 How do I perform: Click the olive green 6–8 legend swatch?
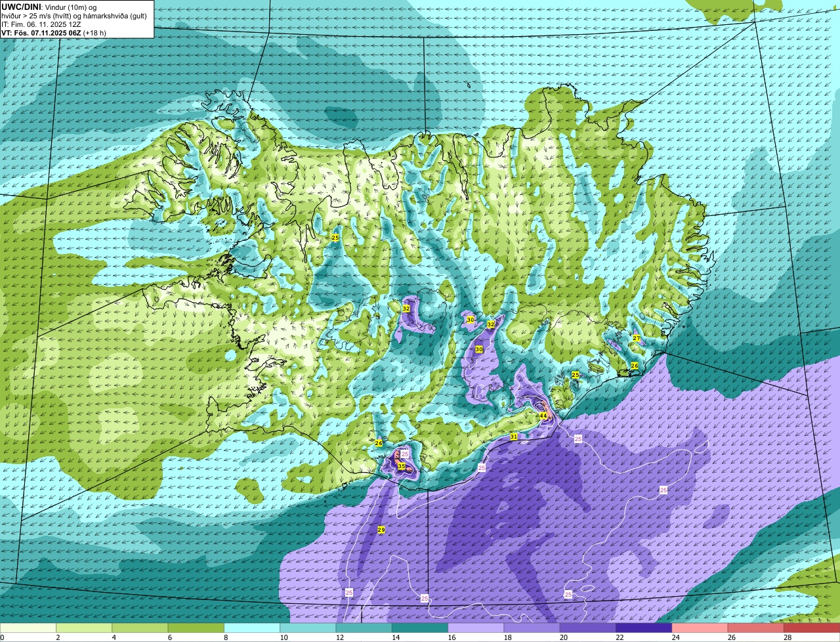point(196,628)
